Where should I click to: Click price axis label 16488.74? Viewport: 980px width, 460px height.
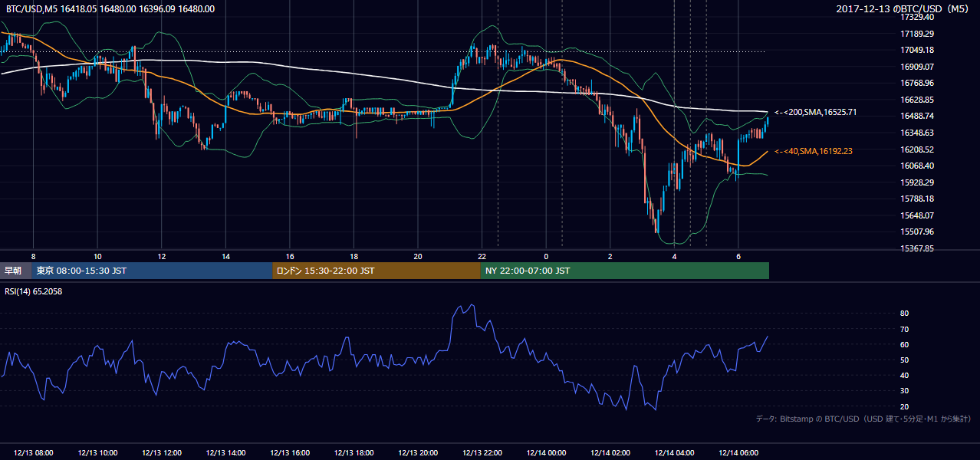point(917,116)
